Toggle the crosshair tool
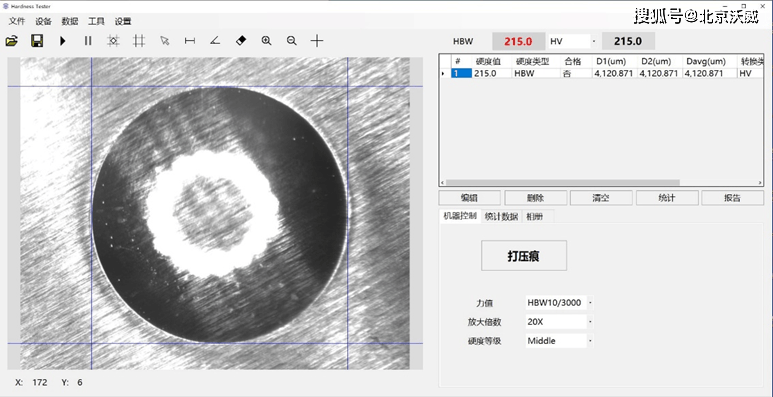 317,41
